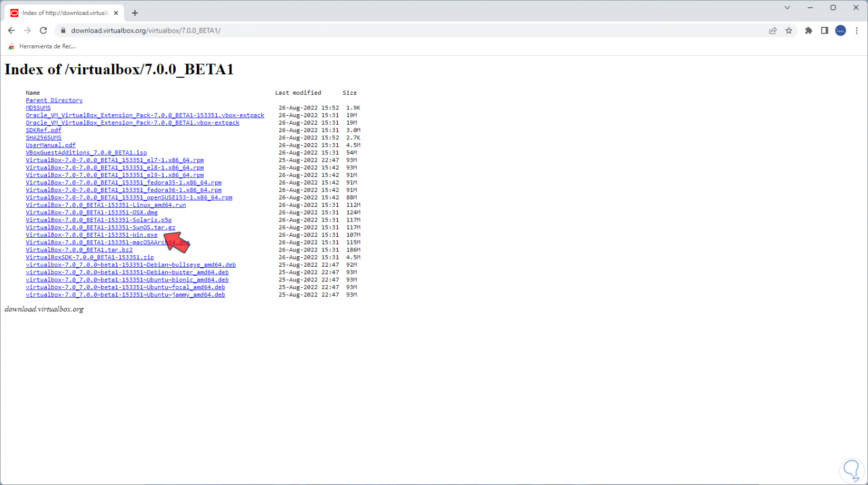
Task: Open the tab search dropdown arrow
Action: pyautogui.click(x=787, y=8)
